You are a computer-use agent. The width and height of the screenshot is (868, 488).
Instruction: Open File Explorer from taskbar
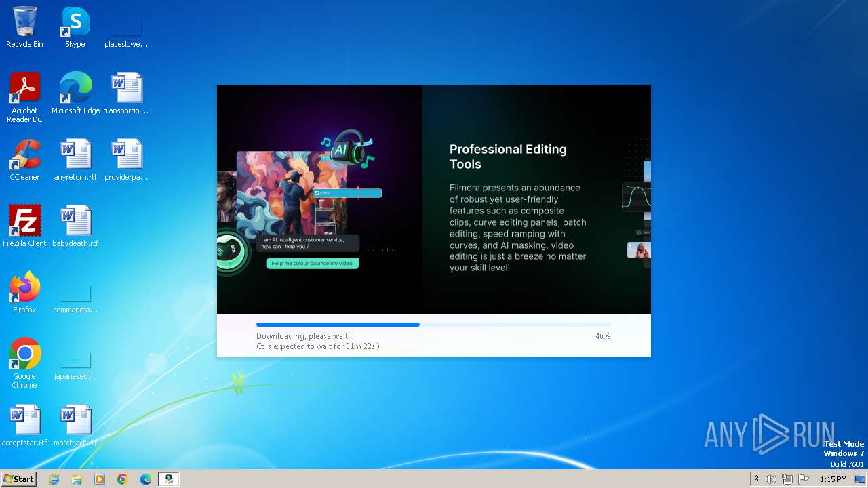(77, 479)
